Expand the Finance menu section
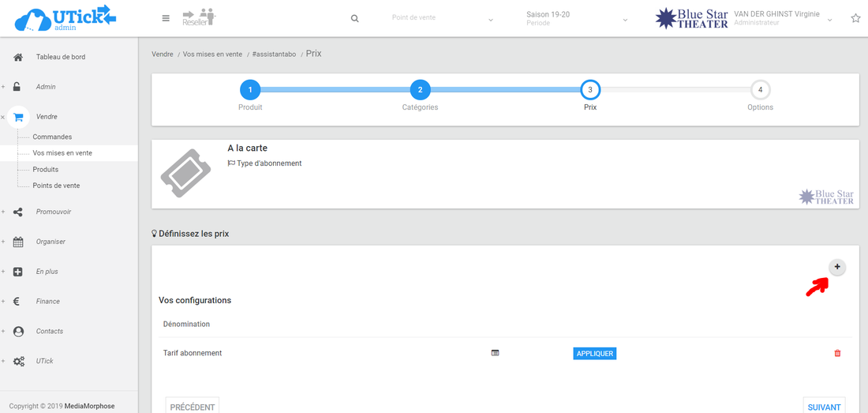The image size is (868, 413). (47, 302)
